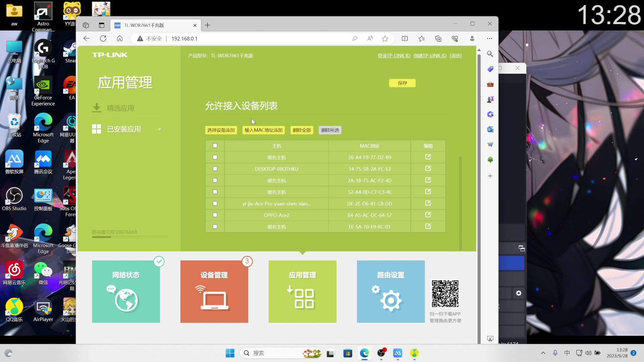Viewport: 644px width, 362px height.
Task: Add page to favorites star icon
Action: click(385, 39)
